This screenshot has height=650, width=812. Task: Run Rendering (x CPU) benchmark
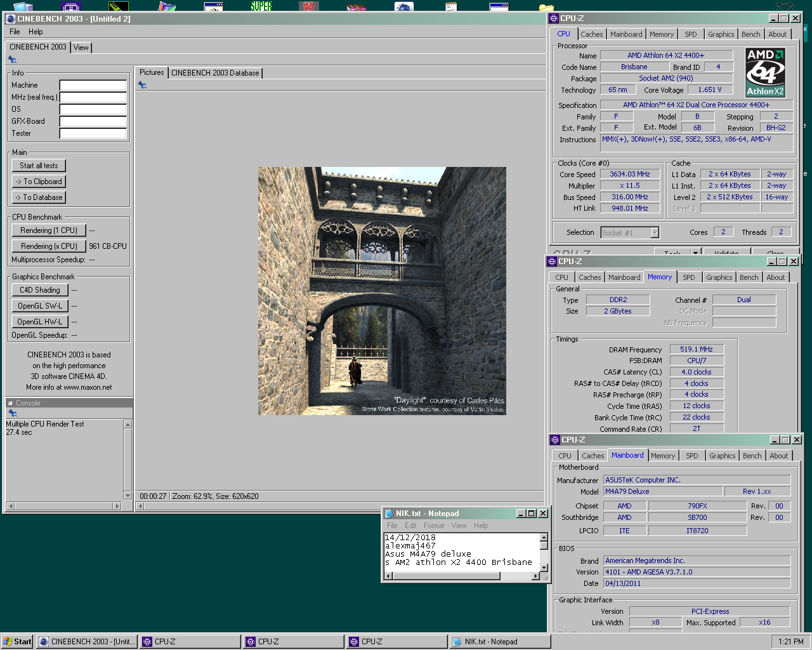pos(49,246)
